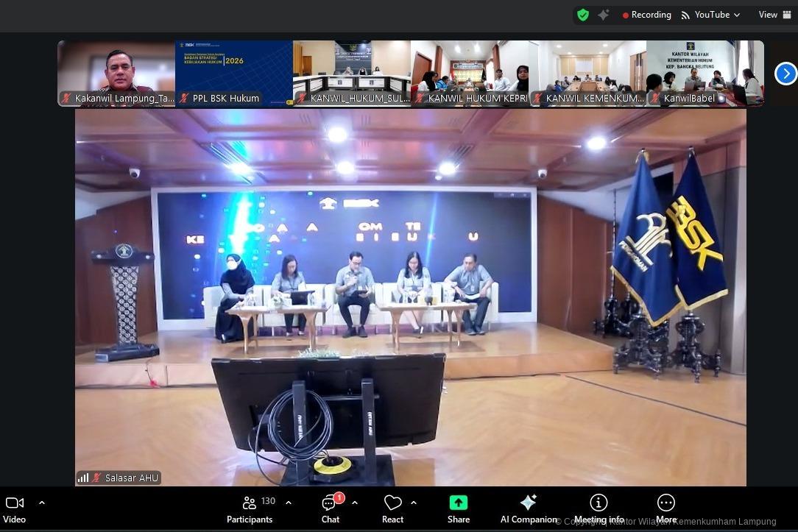The height and width of the screenshot is (532, 798).
Task: Click the AI sparkle icon in top bar
Action: [604, 15]
